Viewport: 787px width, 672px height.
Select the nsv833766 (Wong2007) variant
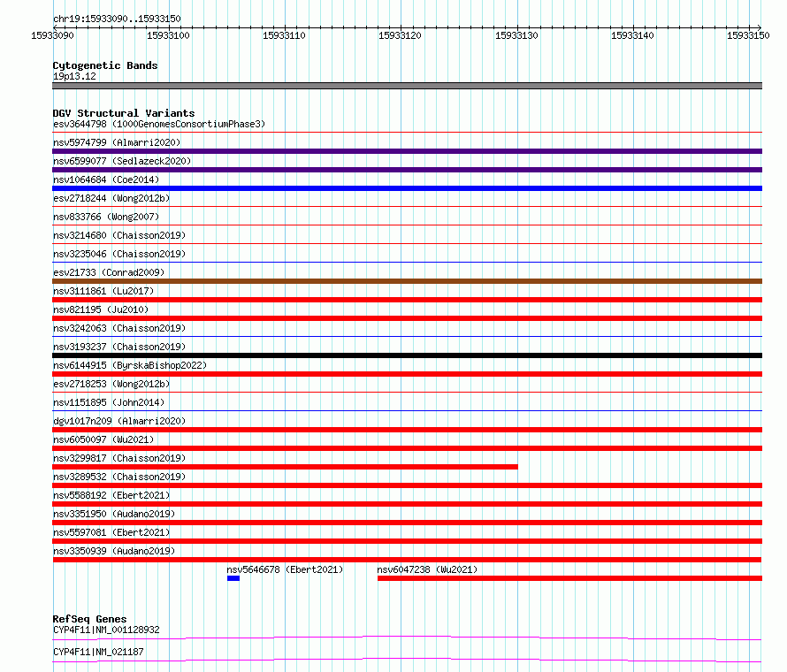[x=106, y=217]
